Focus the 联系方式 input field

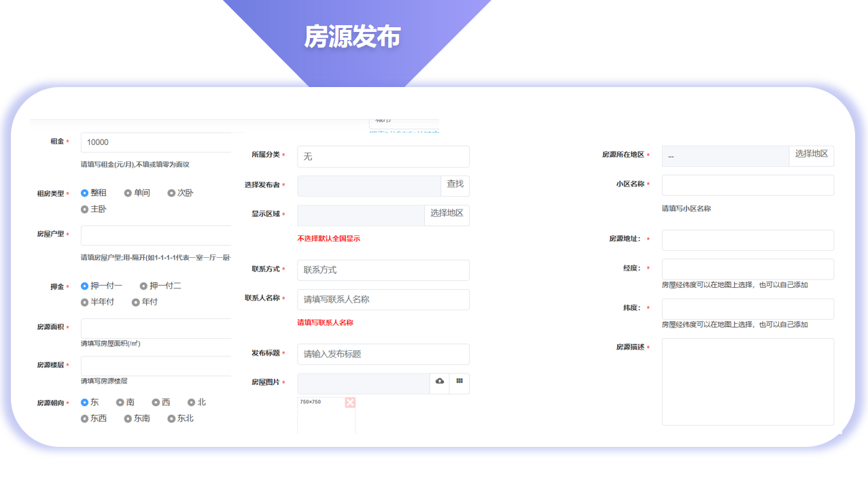383,270
